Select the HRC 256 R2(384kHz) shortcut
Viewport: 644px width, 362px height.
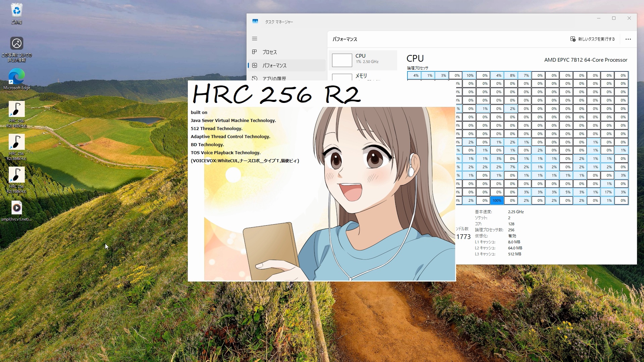(16, 147)
